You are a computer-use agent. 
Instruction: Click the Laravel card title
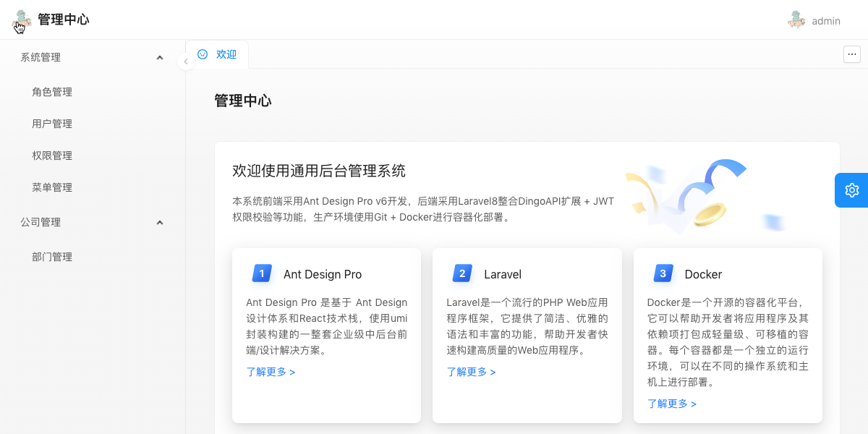coord(503,274)
